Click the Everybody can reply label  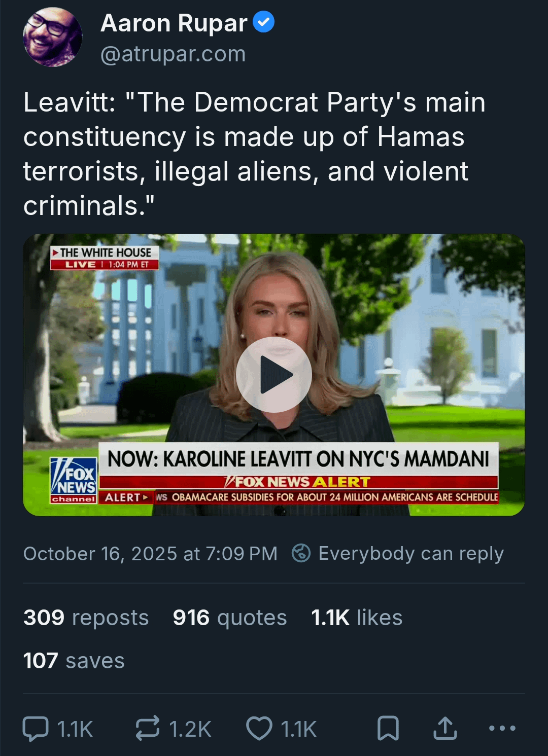point(411,554)
